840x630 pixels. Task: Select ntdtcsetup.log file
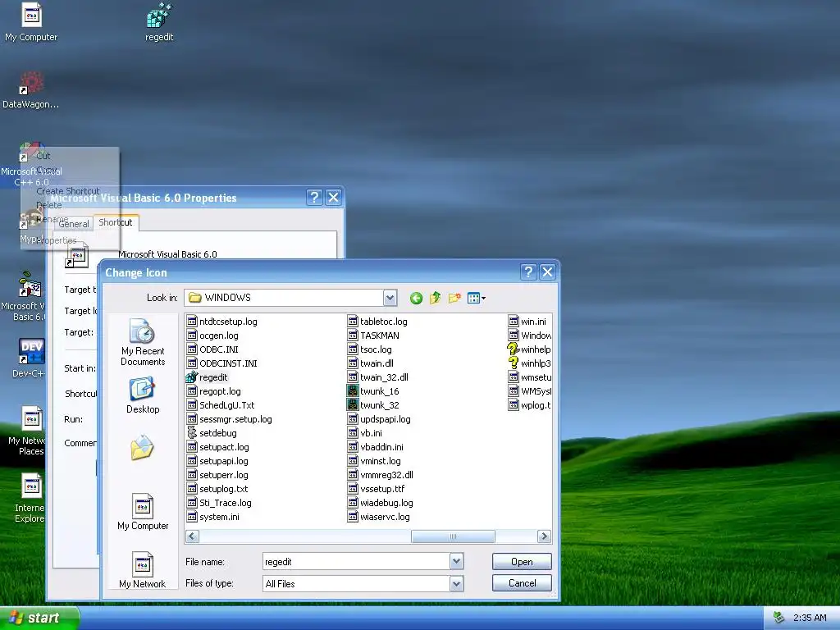click(222, 322)
